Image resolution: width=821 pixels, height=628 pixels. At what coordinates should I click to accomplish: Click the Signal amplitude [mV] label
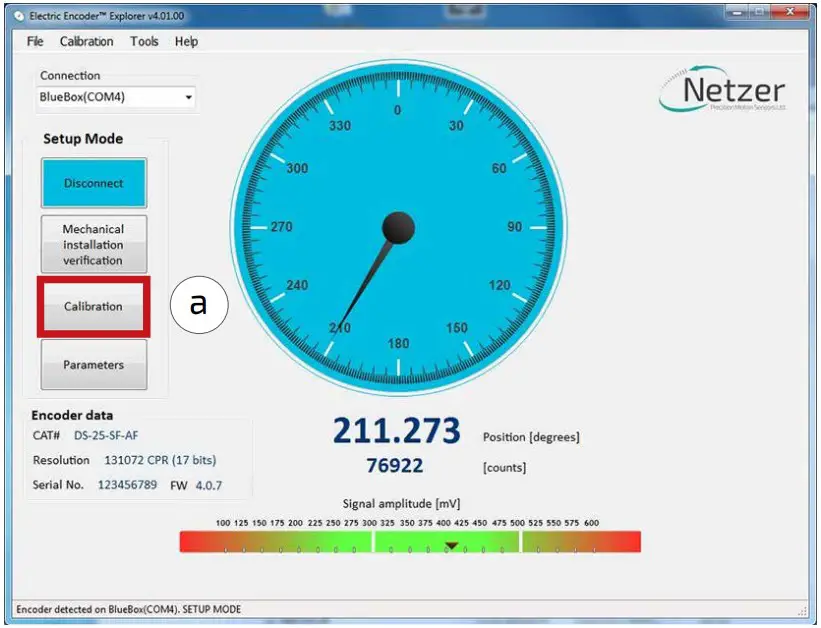click(x=401, y=504)
